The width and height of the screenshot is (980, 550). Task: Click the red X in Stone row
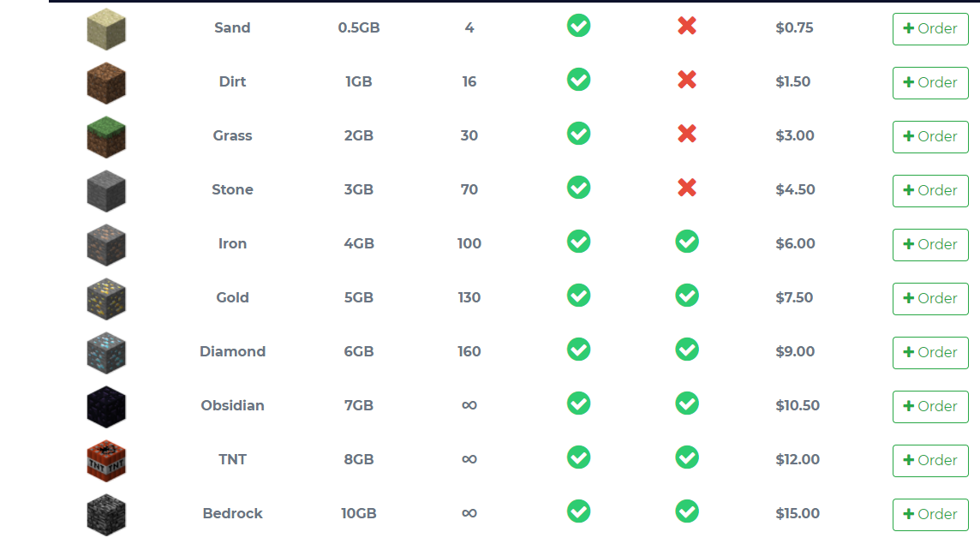686,188
